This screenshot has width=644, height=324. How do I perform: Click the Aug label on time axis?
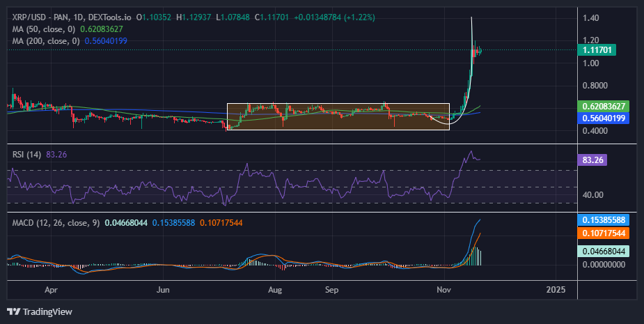click(x=275, y=290)
